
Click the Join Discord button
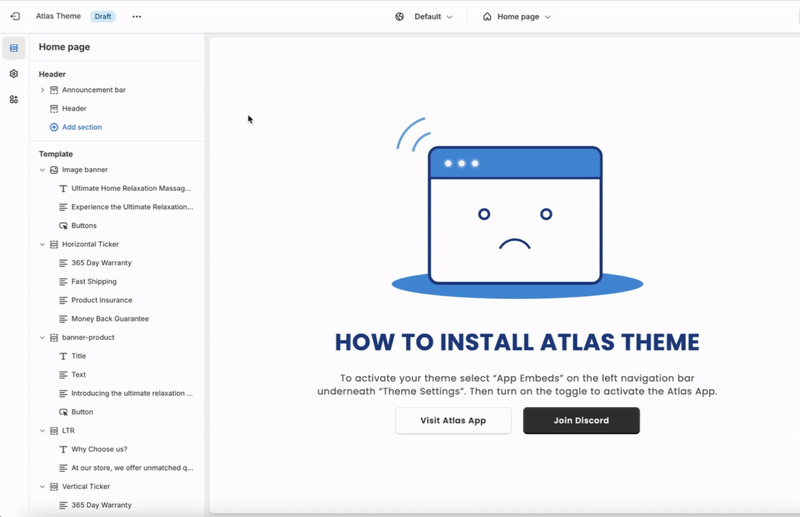tap(581, 421)
